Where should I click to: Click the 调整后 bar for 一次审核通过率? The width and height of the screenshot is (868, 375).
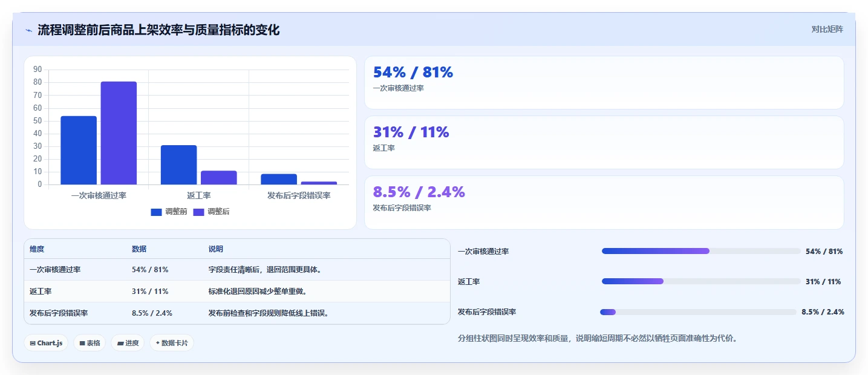119,133
